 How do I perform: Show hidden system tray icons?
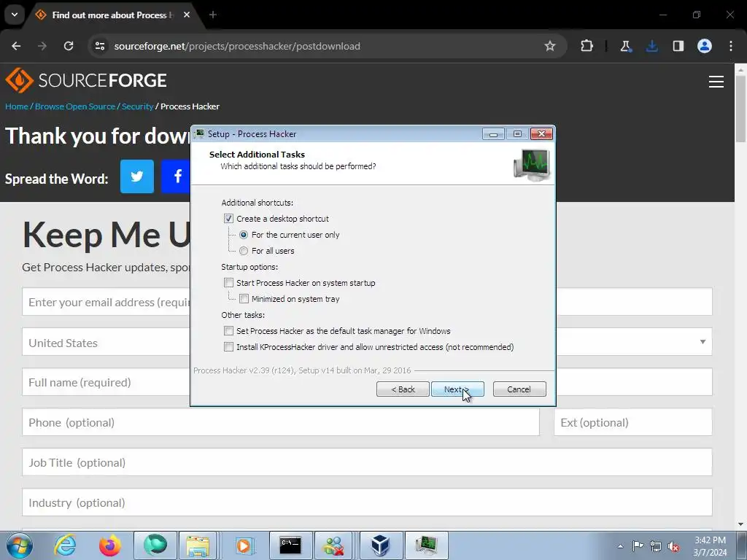tap(620, 546)
